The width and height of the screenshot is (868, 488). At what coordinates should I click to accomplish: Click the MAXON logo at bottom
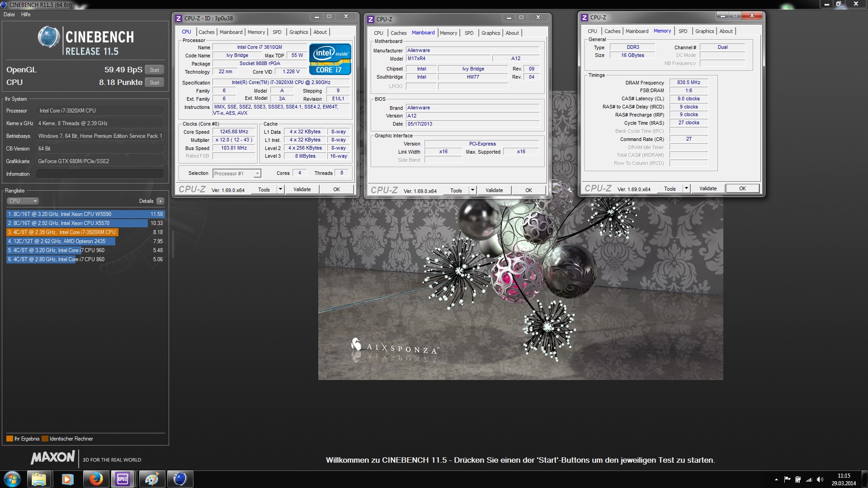pyautogui.click(x=53, y=457)
